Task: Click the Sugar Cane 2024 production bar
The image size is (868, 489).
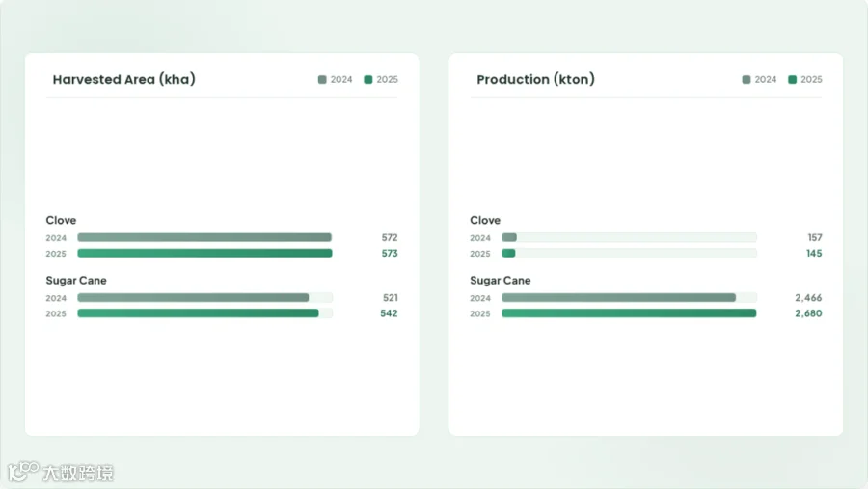Action: coord(619,297)
